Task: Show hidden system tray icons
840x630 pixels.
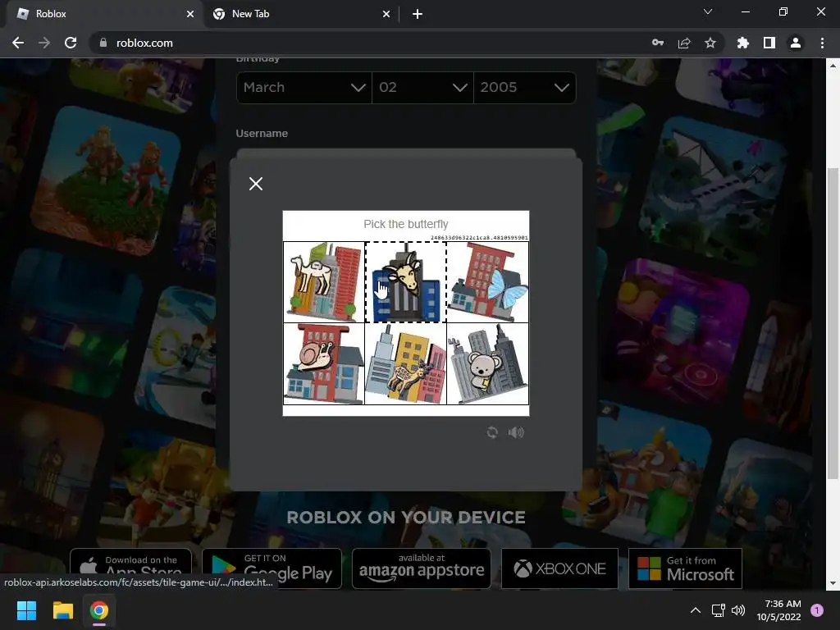Action: click(x=696, y=610)
